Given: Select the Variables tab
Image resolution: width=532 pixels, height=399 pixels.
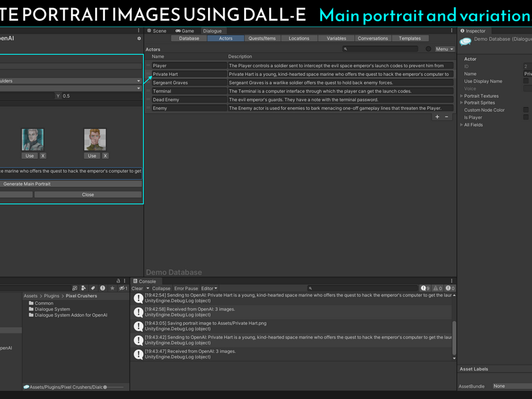Looking at the screenshot, I should point(336,39).
